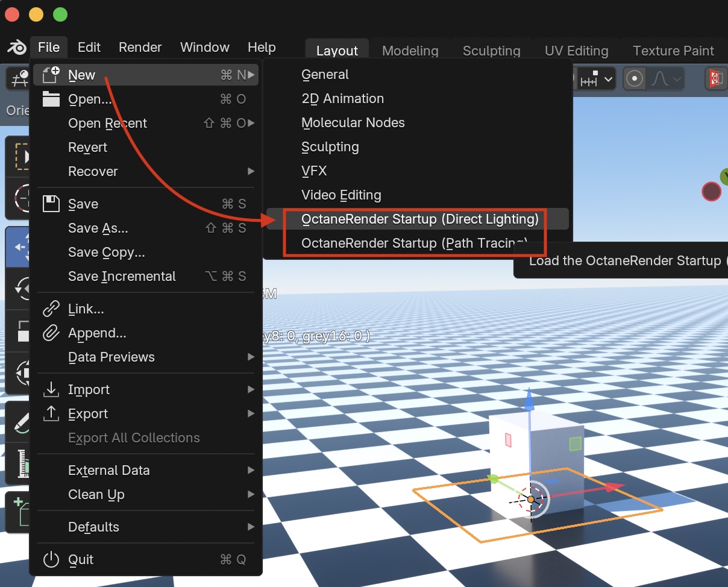Image resolution: width=728 pixels, height=587 pixels.
Task: Toggle proportional editing on
Action: coord(633,79)
